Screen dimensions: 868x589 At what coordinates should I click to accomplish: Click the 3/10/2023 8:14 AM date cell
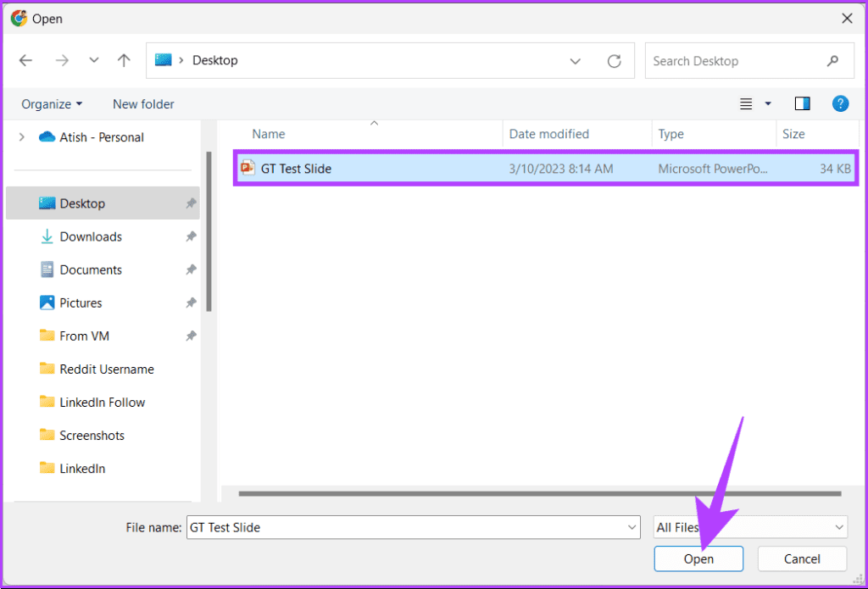coord(561,169)
